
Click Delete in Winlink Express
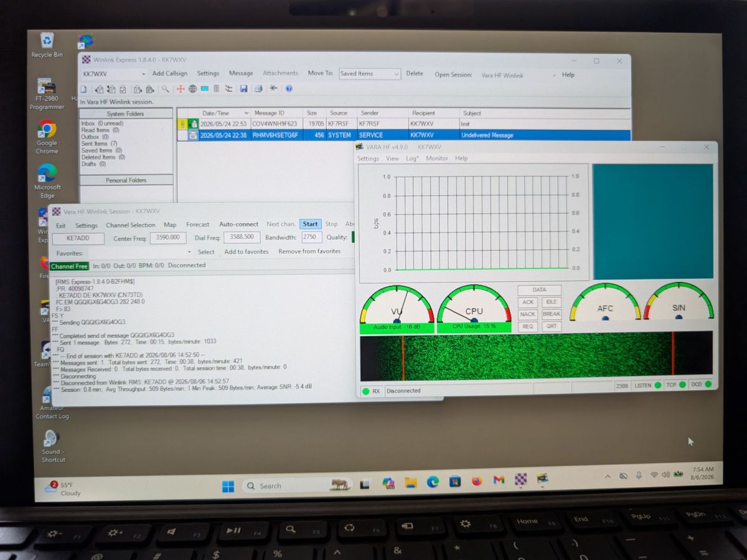tap(415, 73)
